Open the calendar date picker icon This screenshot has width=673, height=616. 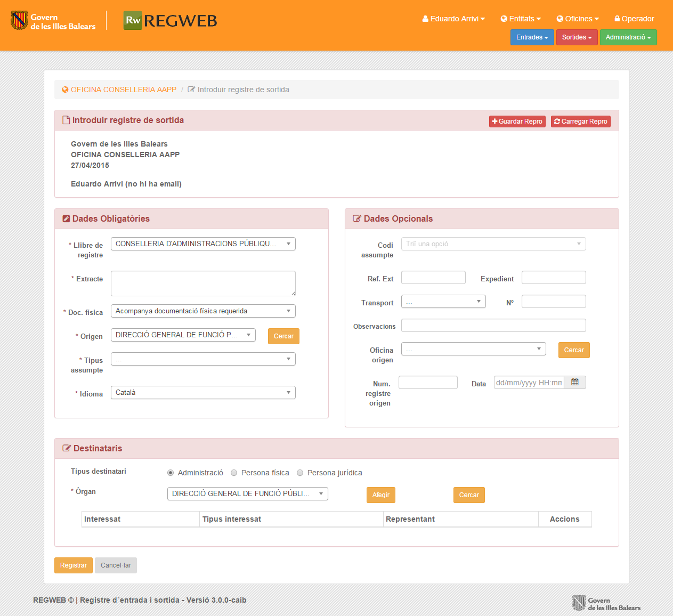click(x=574, y=382)
